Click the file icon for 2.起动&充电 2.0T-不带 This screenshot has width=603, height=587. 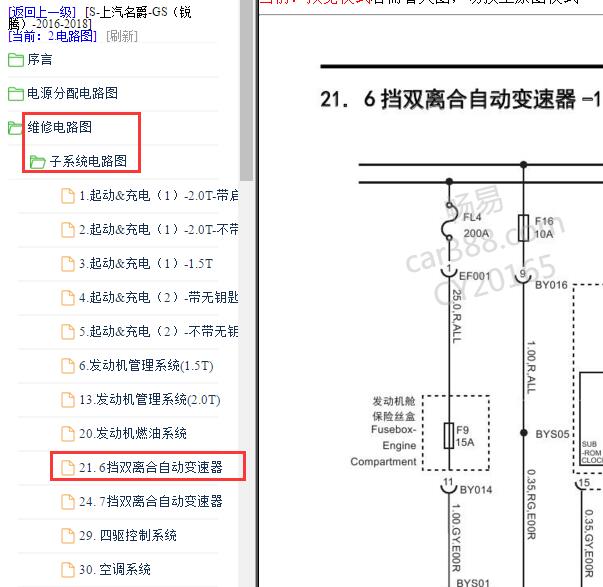[68, 230]
